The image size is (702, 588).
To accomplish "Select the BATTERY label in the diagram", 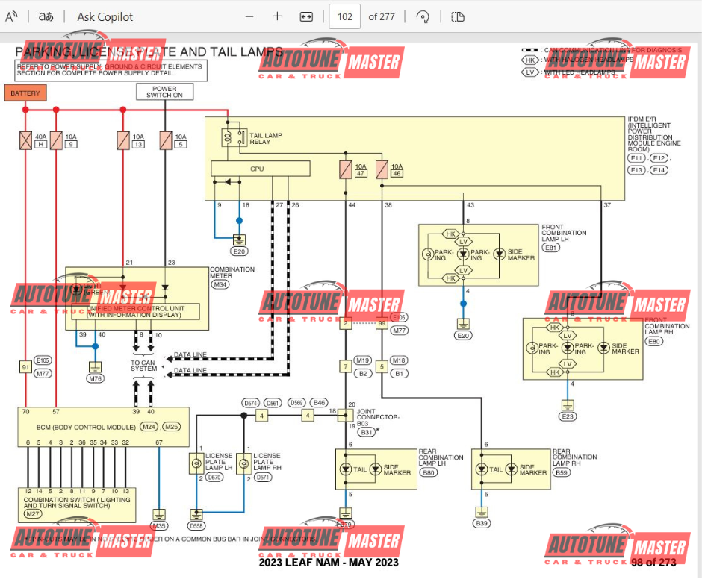I will tap(25, 93).
